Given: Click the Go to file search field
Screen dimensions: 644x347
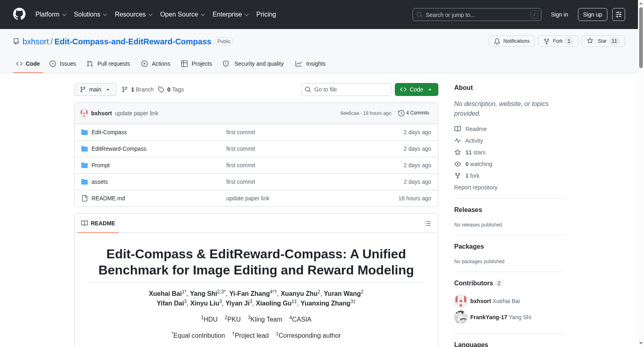Looking at the screenshot, I should click(346, 89).
